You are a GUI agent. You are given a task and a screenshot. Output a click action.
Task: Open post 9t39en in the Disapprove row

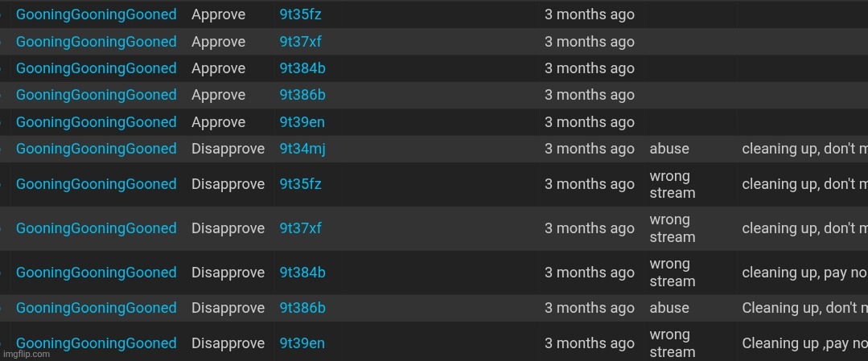302,344
